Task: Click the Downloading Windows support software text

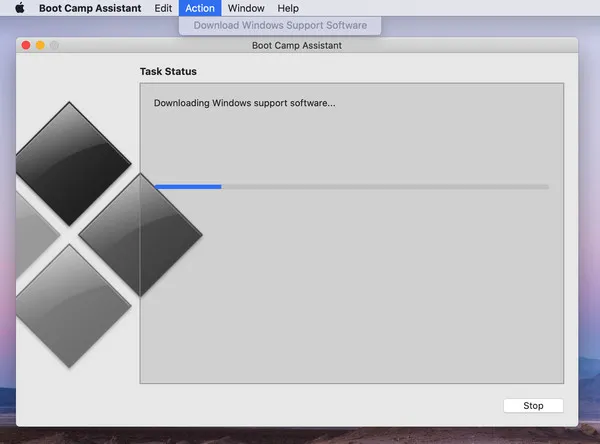Action: (x=244, y=103)
